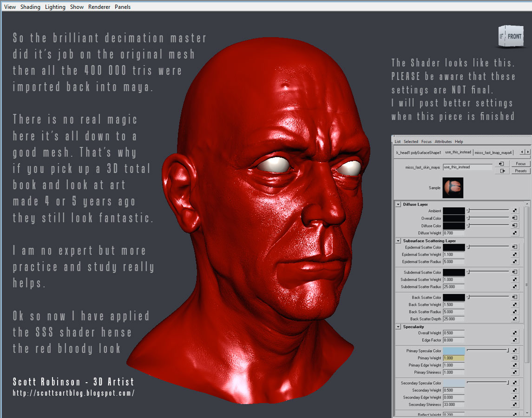Switch to the use_this_instead tab

tap(458, 152)
